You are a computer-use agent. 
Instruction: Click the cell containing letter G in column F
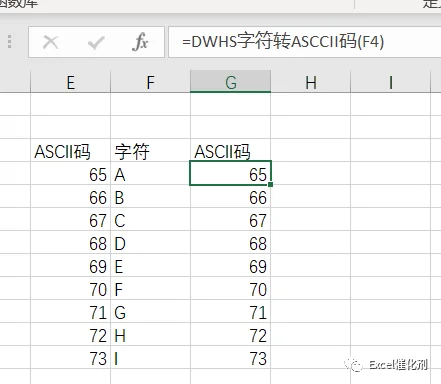pos(150,311)
